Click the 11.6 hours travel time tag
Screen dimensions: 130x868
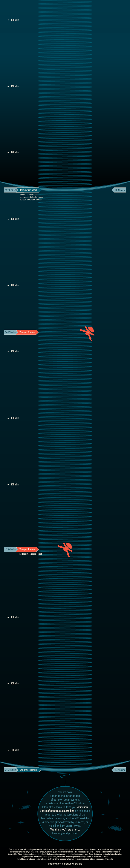(119, 190)
